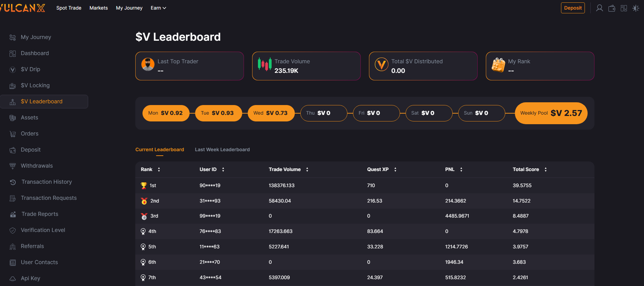
Task: Sort leaderboard by PNL column arrows
Action: (461, 170)
